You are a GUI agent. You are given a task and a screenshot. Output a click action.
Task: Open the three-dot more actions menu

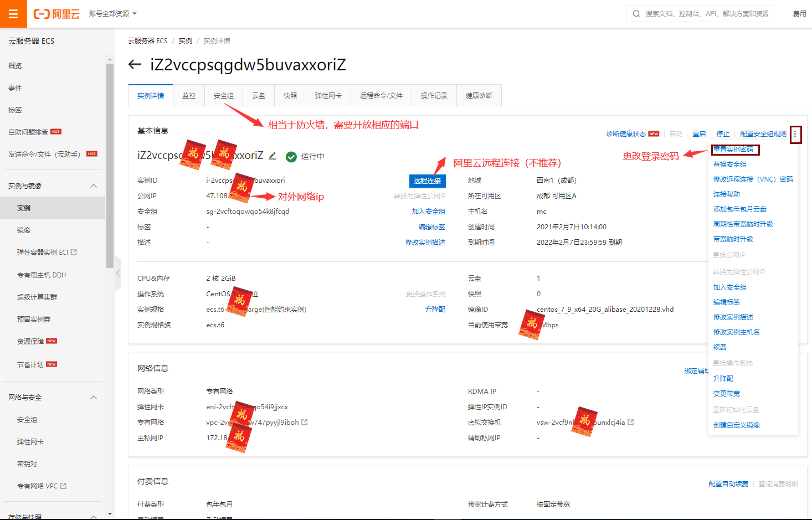[x=795, y=134]
